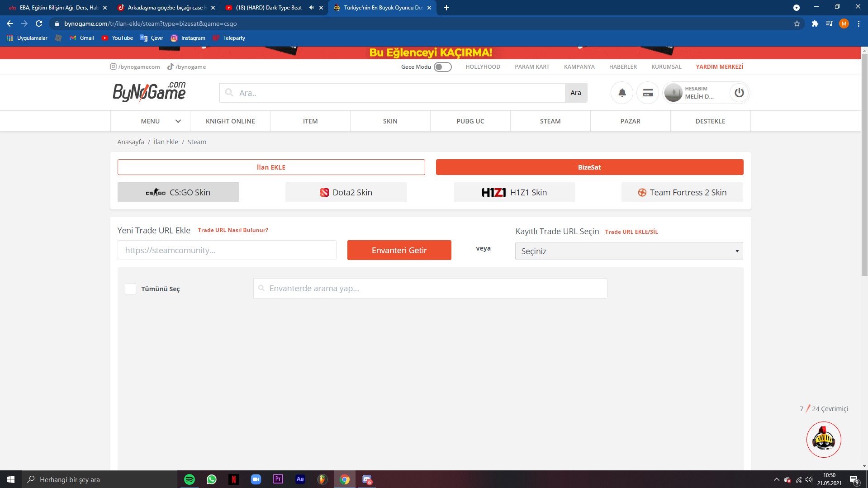Open SKIN menu
Viewport: 868px width, 488px height.
click(390, 121)
